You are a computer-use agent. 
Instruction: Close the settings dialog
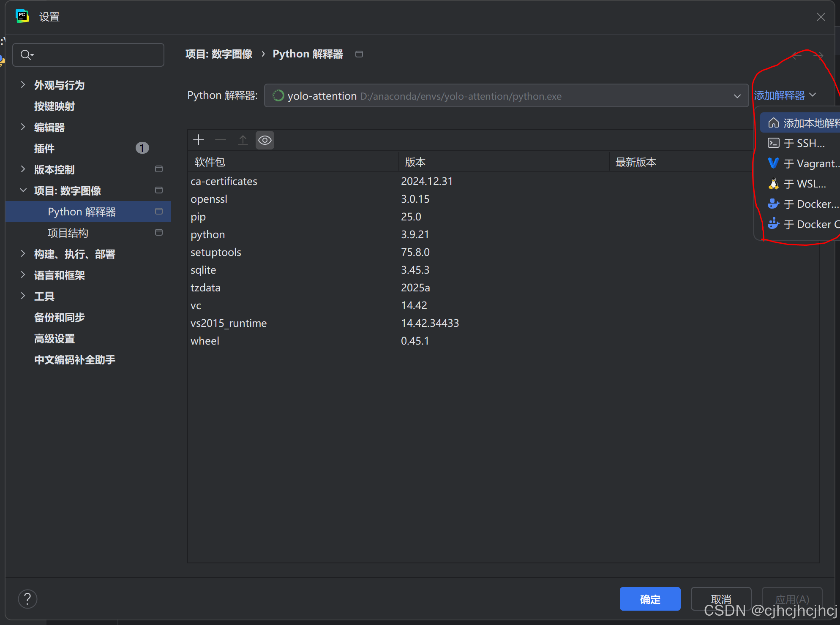tap(821, 17)
